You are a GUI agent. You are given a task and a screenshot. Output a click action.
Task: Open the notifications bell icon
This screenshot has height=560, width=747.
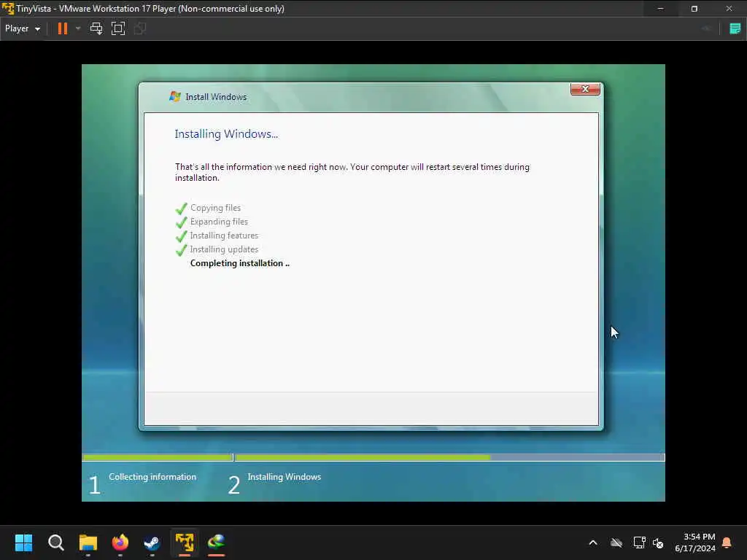click(x=727, y=542)
